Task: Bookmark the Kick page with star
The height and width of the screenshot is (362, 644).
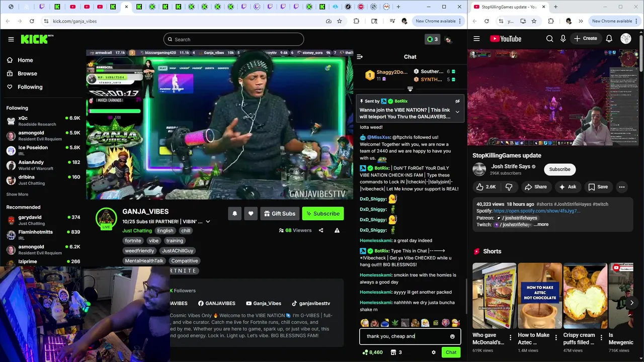Action: tap(340, 21)
